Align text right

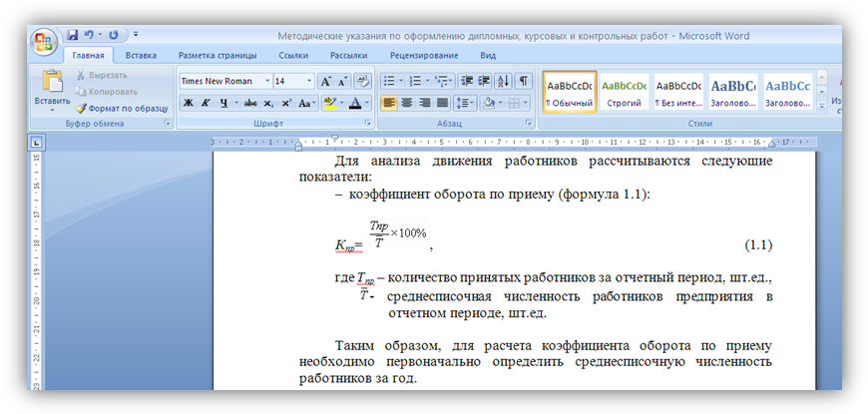click(425, 103)
